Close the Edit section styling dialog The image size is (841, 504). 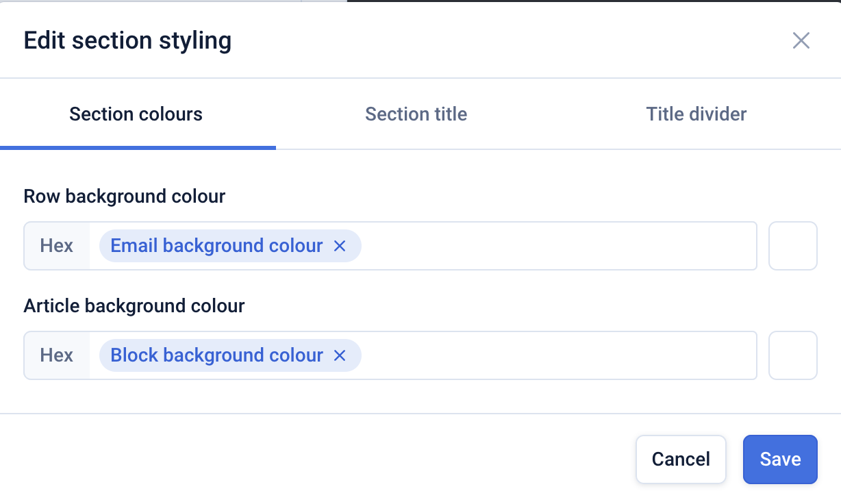[801, 40]
